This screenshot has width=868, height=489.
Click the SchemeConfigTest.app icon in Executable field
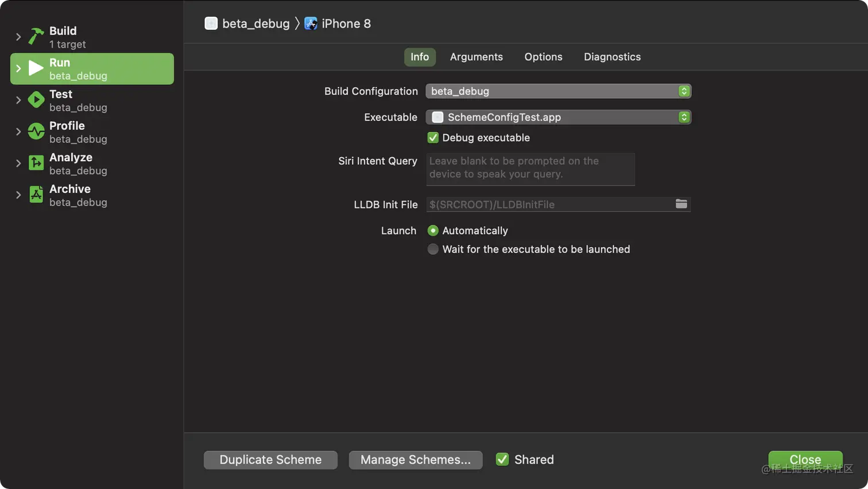coord(437,117)
